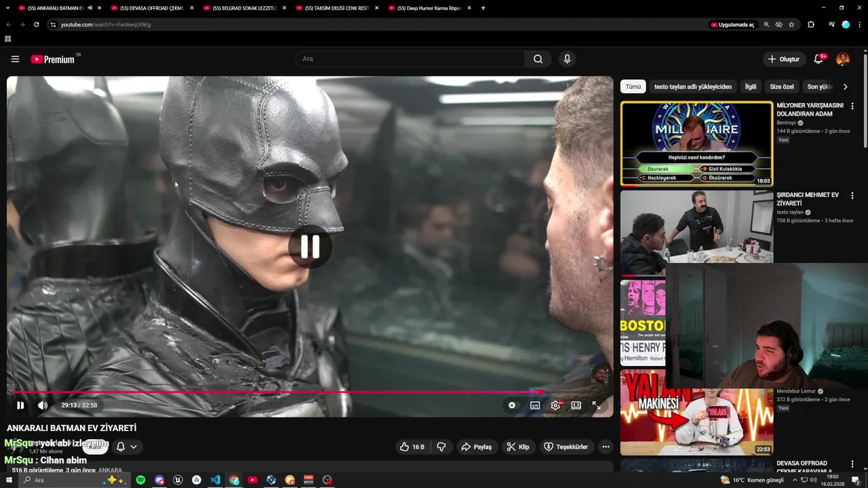Open Spotify from the taskbar
868x488 pixels.
coord(140,480)
